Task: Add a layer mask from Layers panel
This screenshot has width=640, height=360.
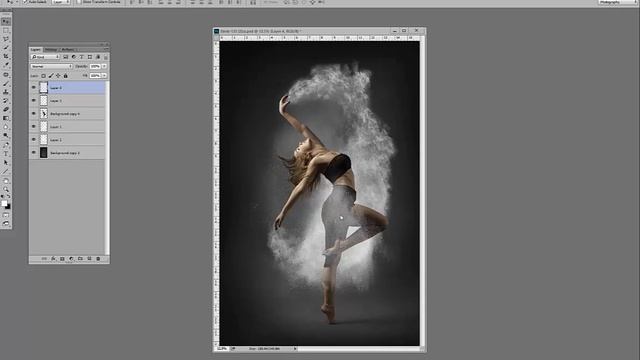Action: point(62,259)
